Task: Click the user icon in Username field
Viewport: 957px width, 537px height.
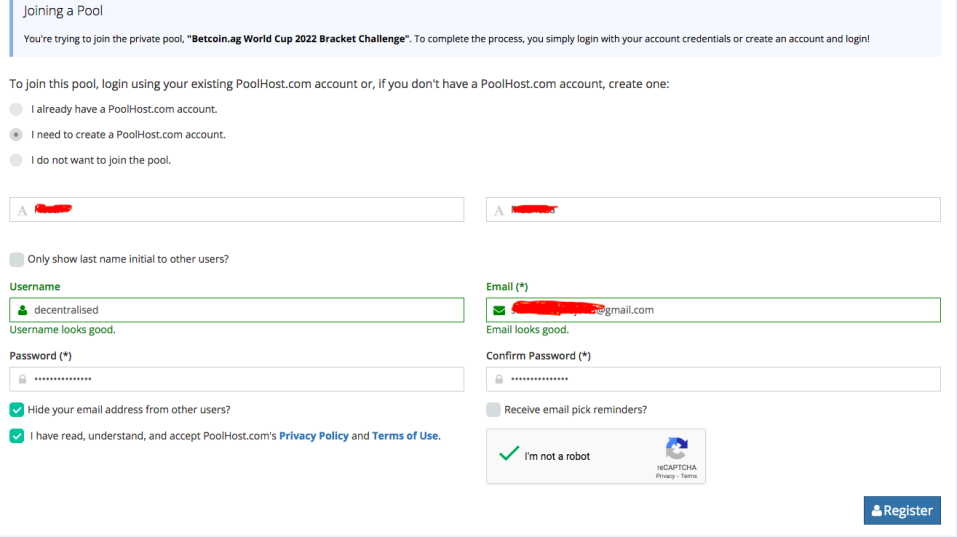Action: pyautogui.click(x=23, y=310)
